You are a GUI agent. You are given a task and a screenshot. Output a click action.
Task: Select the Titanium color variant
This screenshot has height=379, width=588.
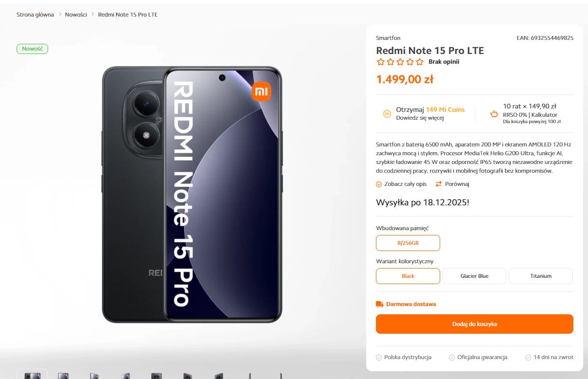pyautogui.click(x=540, y=276)
